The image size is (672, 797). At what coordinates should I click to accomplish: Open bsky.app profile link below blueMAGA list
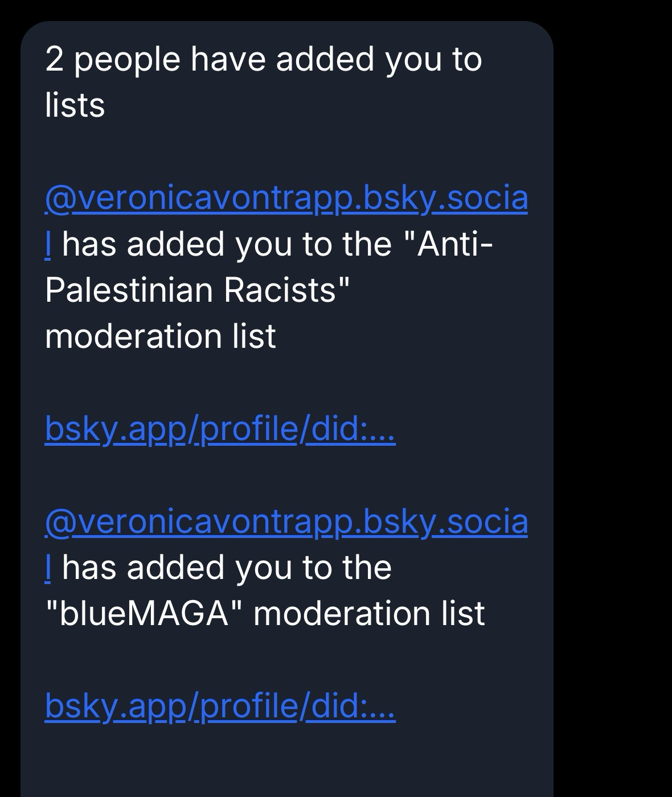(x=220, y=706)
